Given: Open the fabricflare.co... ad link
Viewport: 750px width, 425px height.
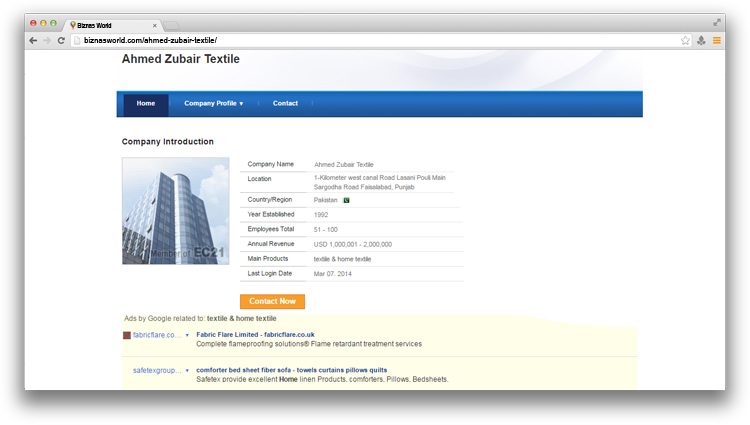Looking at the screenshot, I should pos(157,335).
